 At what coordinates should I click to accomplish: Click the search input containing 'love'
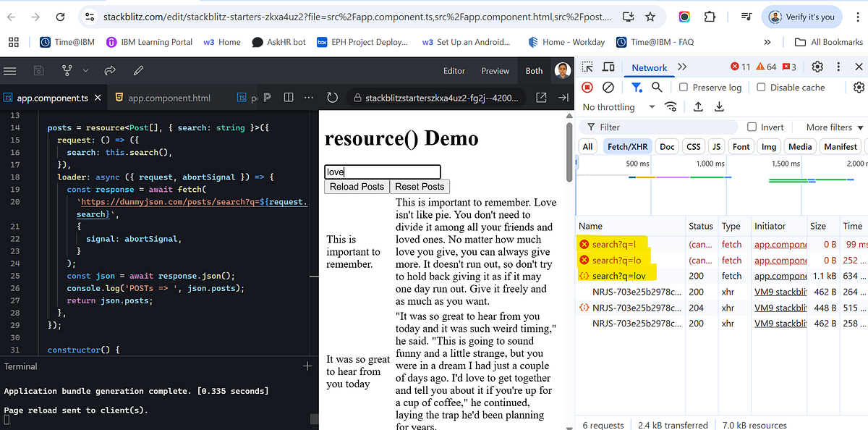[382, 172]
